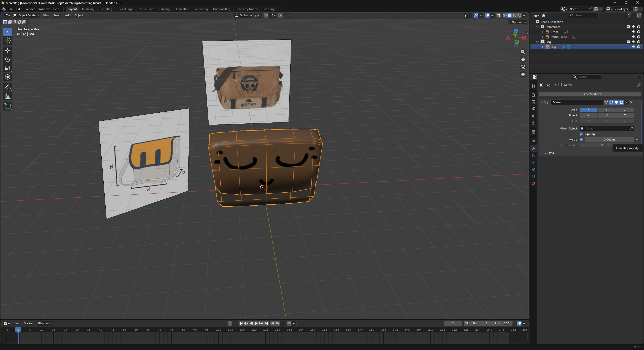This screenshot has width=644, height=350.
Task: Select the Measure tool
Action: pyautogui.click(x=8, y=96)
